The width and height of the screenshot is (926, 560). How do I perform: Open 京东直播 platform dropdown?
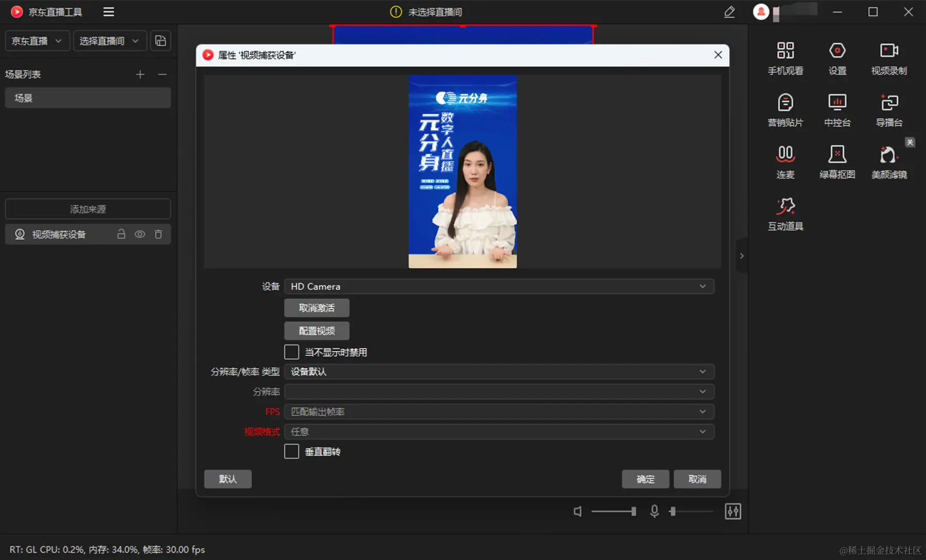point(37,41)
